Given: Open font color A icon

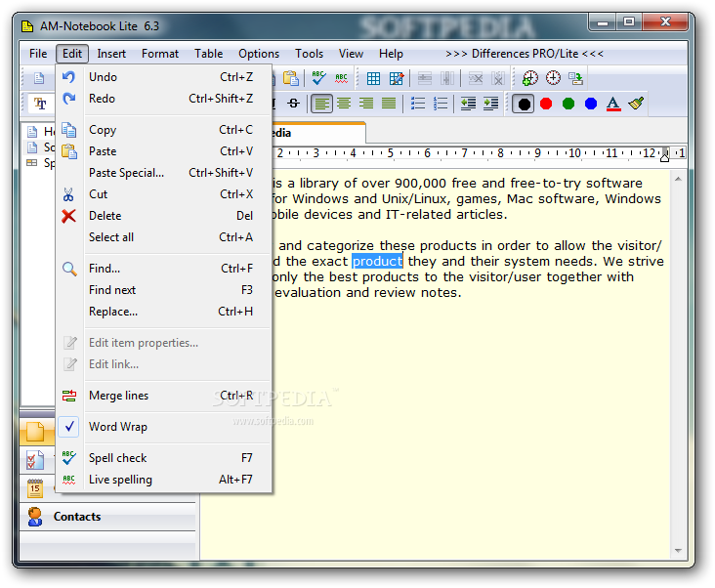Looking at the screenshot, I should click(x=613, y=104).
